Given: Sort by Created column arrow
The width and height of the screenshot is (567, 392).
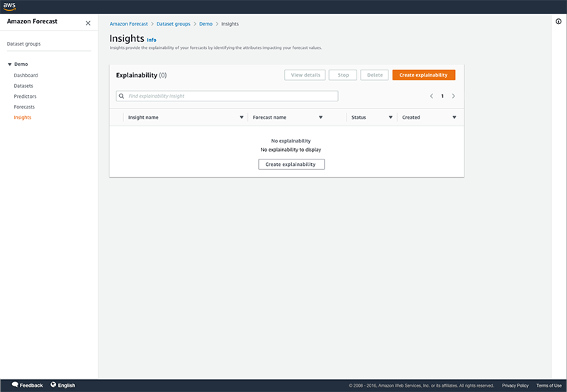Looking at the screenshot, I should click(x=454, y=118).
